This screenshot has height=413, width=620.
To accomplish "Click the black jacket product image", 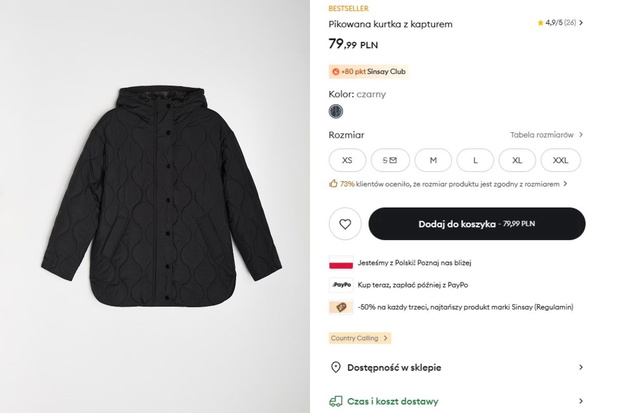I will [161, 197].
